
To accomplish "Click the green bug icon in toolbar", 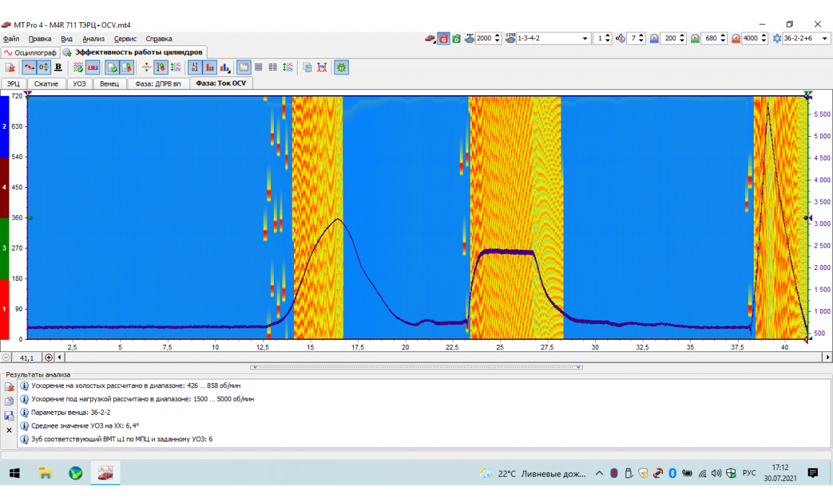I will tap(341, 68).
